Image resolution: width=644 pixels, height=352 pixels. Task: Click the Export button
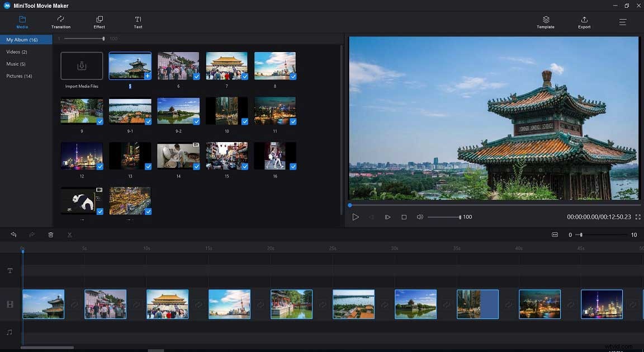point(584,22)
